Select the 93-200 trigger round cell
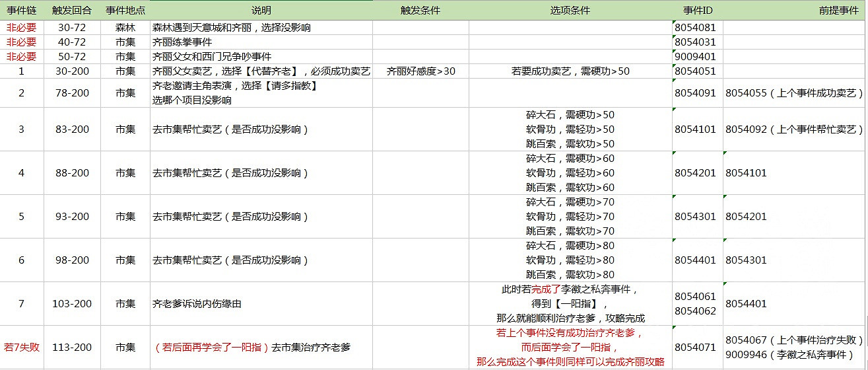868x370 pixels. pyautogui.click(x=71, y=217)
